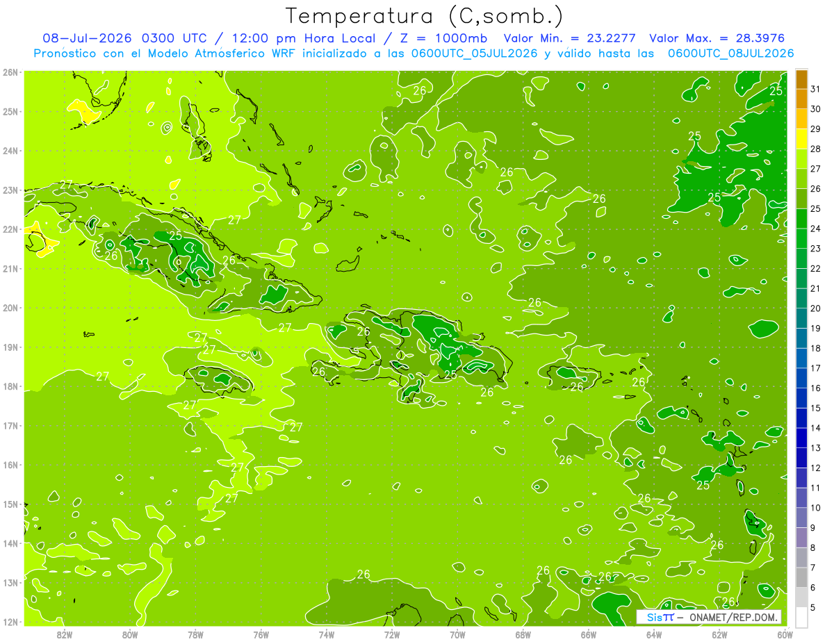Click the color scale number 18
The height and width of the screenshot is (644, 834).
point(815,348)
